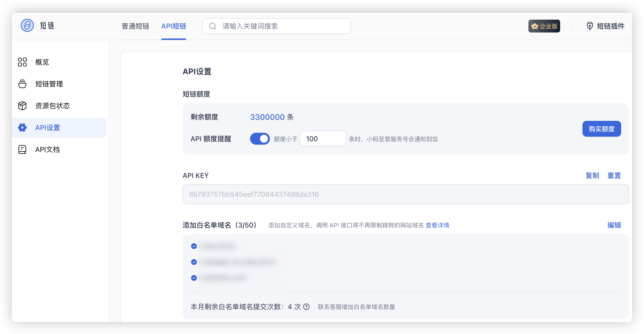Image resolution: width=644 pixels, height=334 pixels.
Task: Open the 短链插件 link
Action: coord(605,26)
